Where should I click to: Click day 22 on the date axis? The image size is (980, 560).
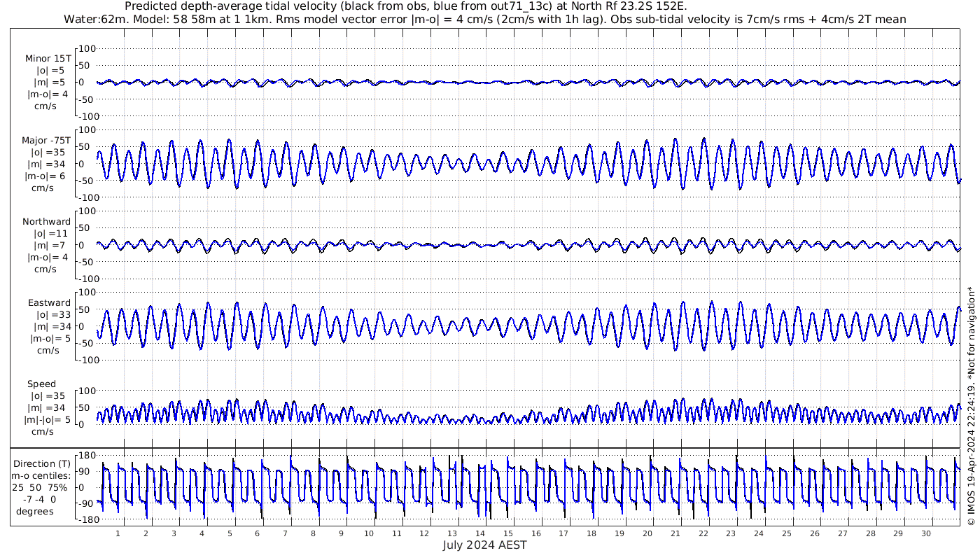tap(703, 533)
